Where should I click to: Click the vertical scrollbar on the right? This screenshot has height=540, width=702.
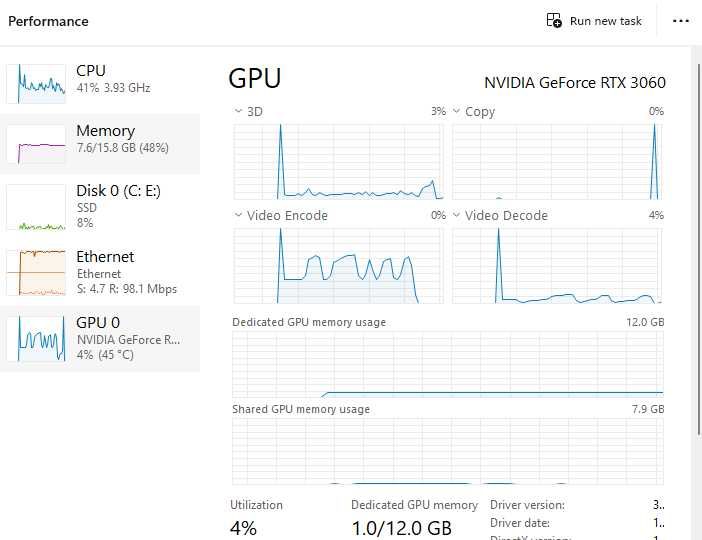pos(697,250)
